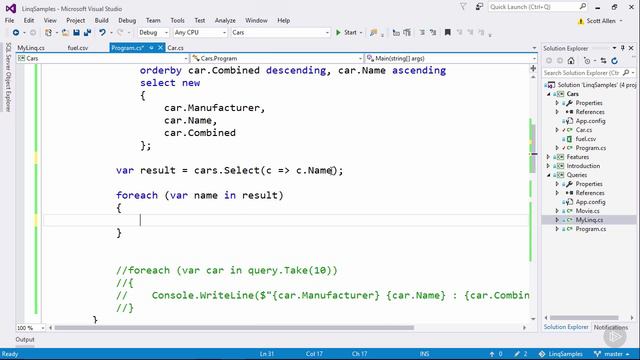Open the Any CPU platform dropdown
Viewport: 640px width, 360px height.
click(x=200, y=32)
